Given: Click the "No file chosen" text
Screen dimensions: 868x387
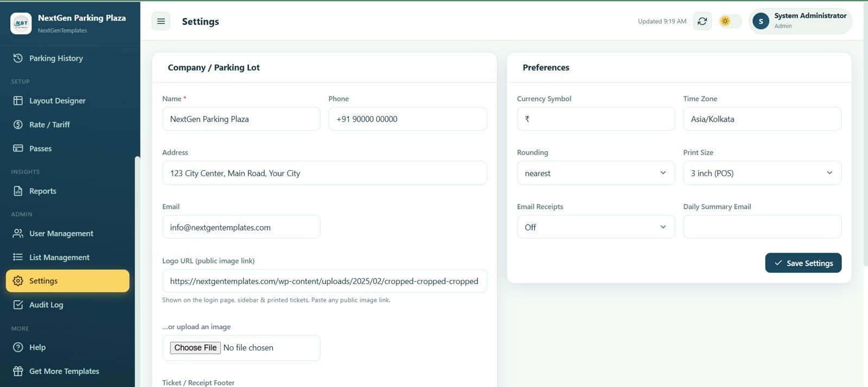Looking at the screenshot, I should (x=248, y=347).
